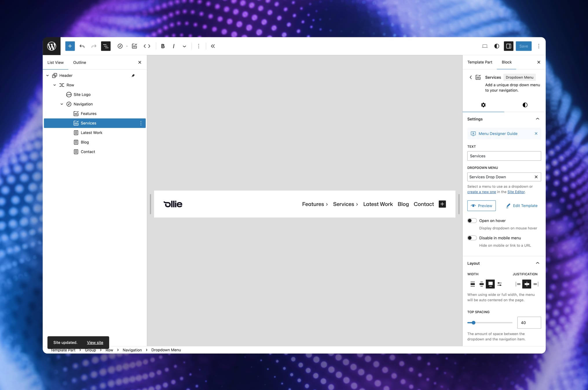
Task: Open the block inserter
Action: point(70,46)
